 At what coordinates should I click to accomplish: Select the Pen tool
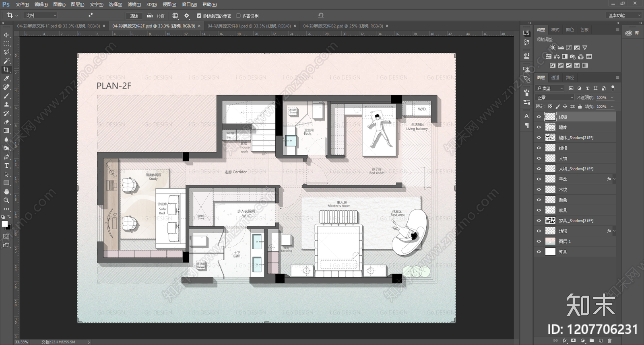coord(6,157)
